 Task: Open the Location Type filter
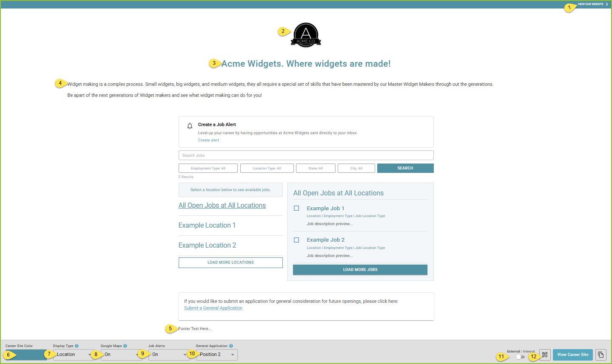pyautogui.click(x=267, y=168)
